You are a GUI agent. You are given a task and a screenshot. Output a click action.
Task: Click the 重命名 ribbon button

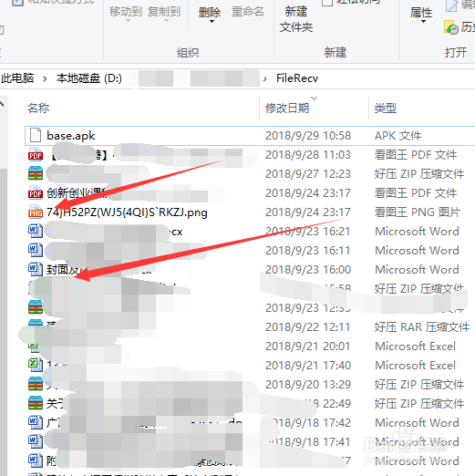[248, 12]
